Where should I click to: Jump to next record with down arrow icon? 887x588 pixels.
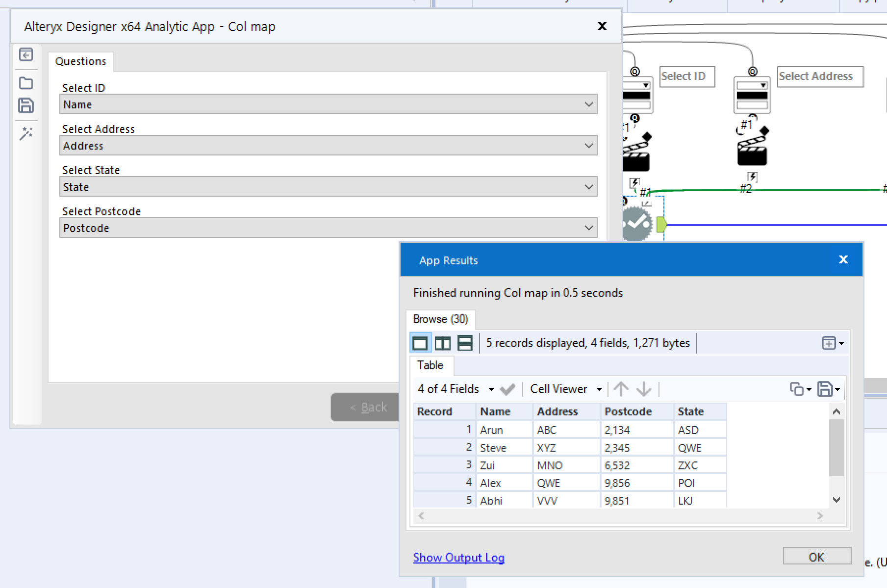pos(644,388)
